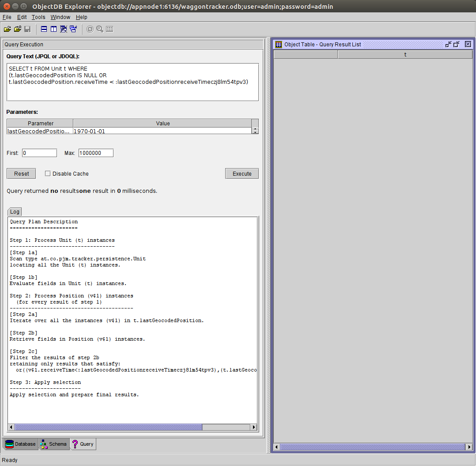Click the Ready status bar text

(x=10, y=460)
